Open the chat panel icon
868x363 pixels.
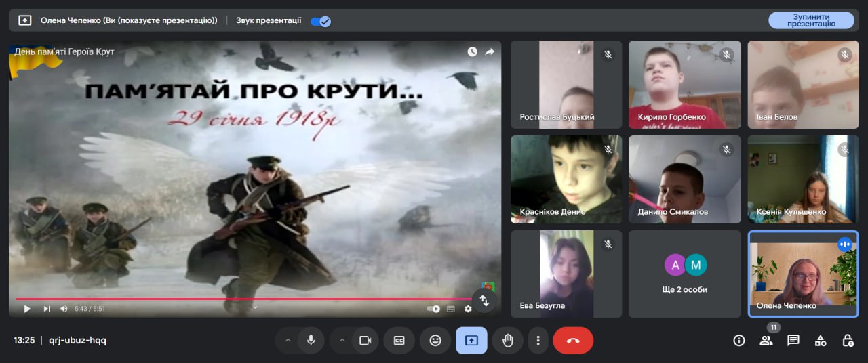pyautogui.click(x=793, y=341)
